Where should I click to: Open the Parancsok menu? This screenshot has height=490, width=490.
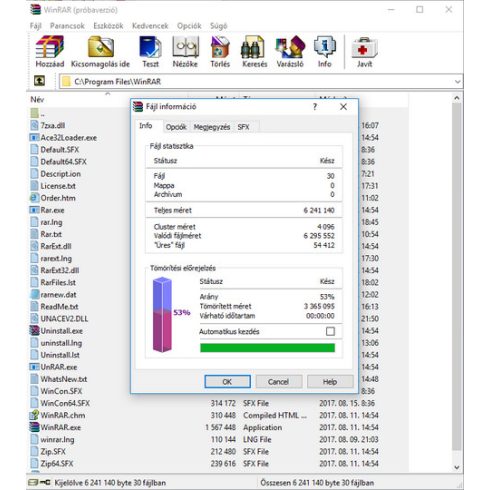coord(67,26)
